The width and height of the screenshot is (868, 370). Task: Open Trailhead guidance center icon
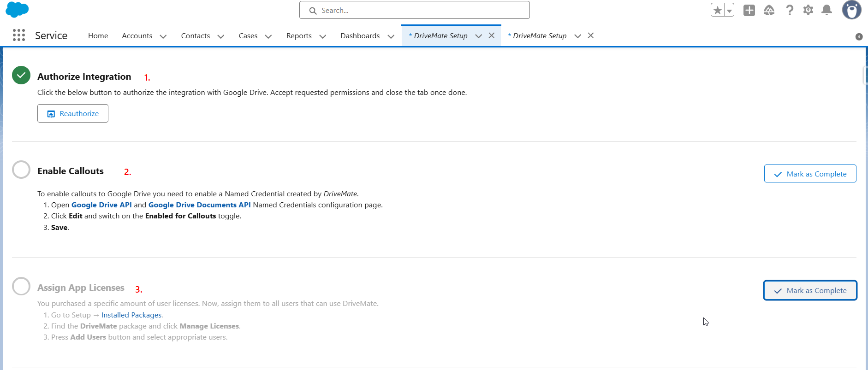(769, 10)
